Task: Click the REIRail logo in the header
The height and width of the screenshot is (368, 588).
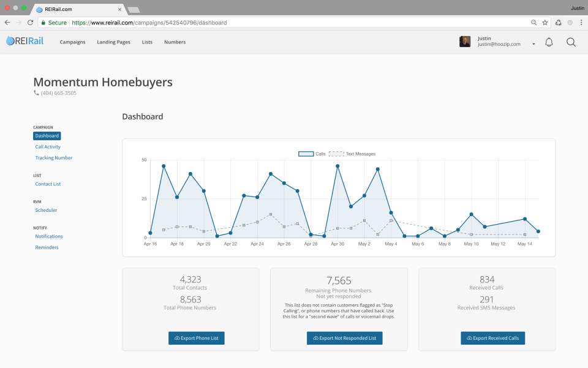Action: coord(24,42)
